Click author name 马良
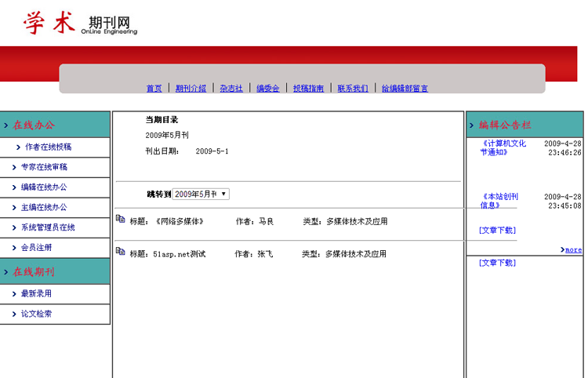Image resolution: width=588 pixels, height=378 pixels. 267,222
